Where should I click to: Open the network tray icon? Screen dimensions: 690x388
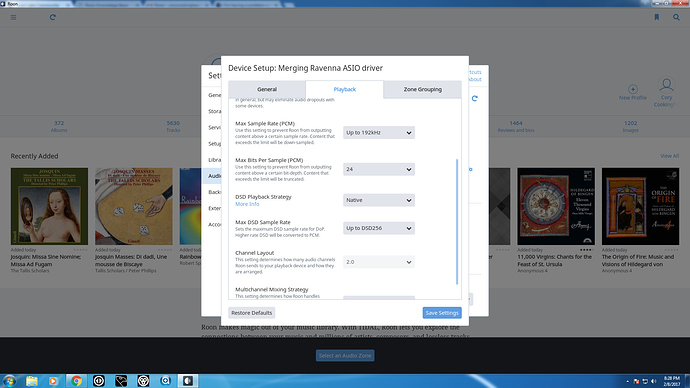point(645,381)
